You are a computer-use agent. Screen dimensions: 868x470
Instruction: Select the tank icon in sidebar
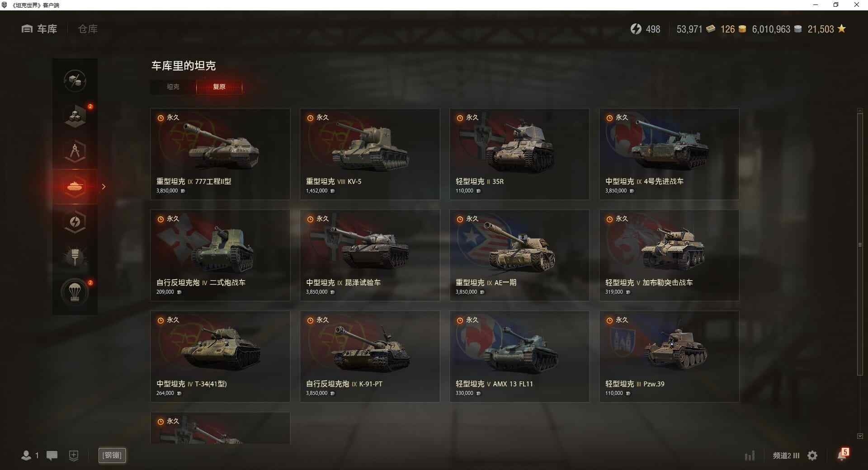[x=75, y=186]
